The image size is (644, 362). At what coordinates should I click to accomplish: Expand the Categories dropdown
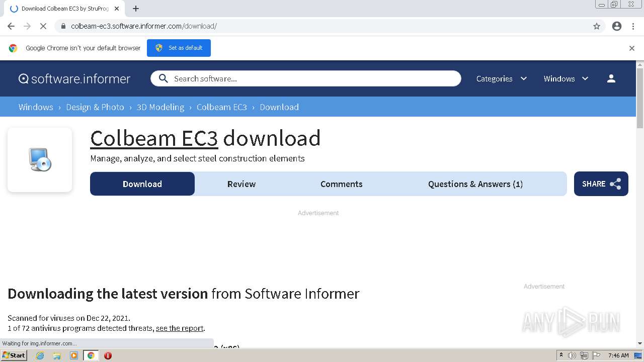tap(502, 78)
